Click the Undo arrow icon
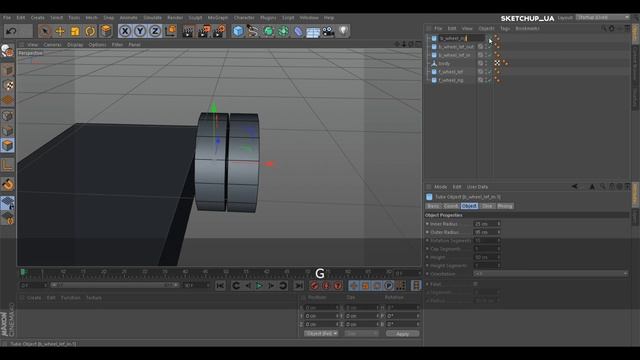 pos(11,31)
